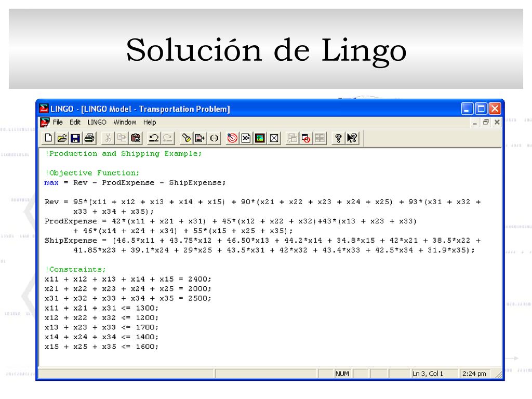Open the LINGO menu
Image resolution: width=532 pixels, height=399 pixels.
pos(97,122)
